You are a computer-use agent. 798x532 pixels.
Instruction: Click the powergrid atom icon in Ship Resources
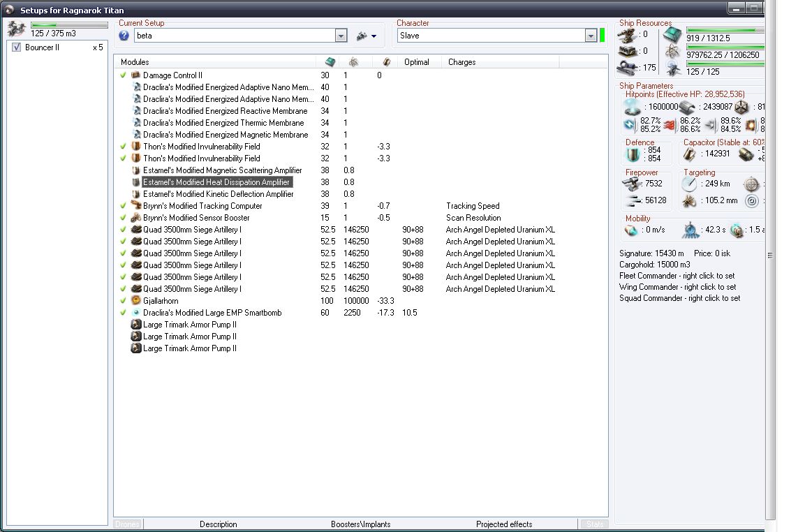(672, 52)
